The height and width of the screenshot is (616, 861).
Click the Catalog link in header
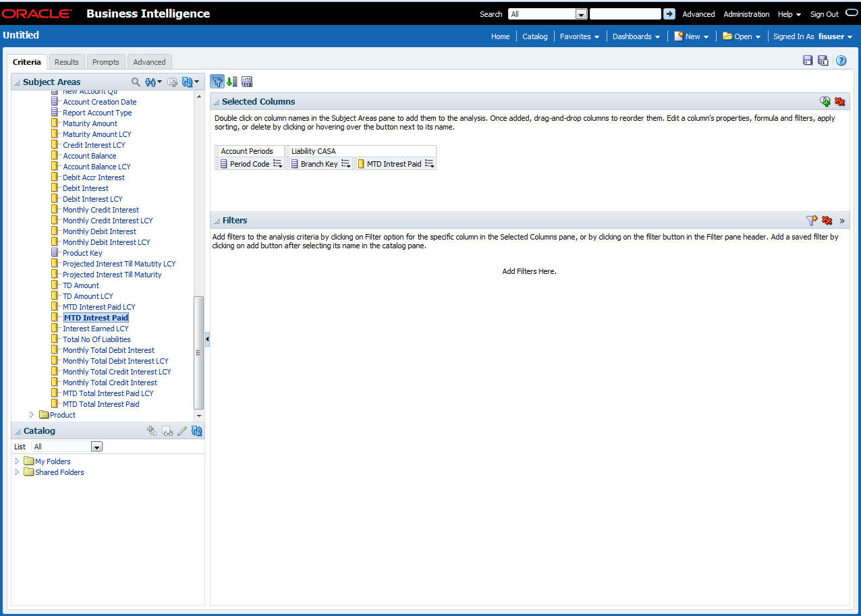tap(535, 36)
